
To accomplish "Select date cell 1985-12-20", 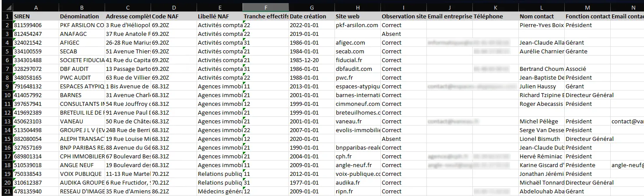I will click(x=312, y=60).
